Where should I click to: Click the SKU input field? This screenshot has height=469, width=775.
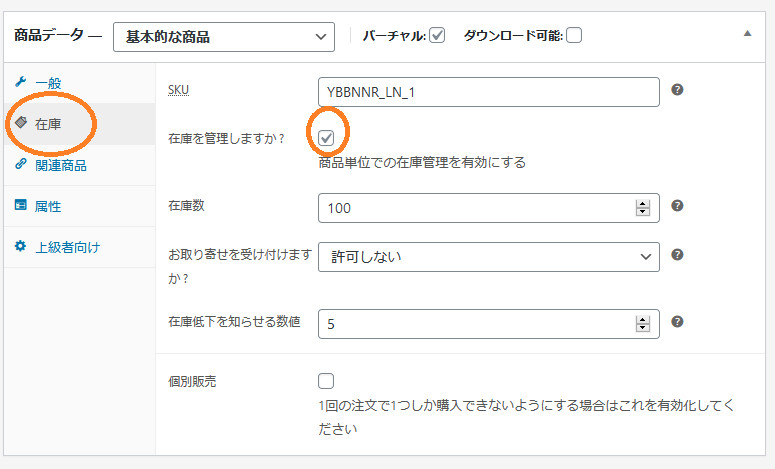tap(489, 92)
